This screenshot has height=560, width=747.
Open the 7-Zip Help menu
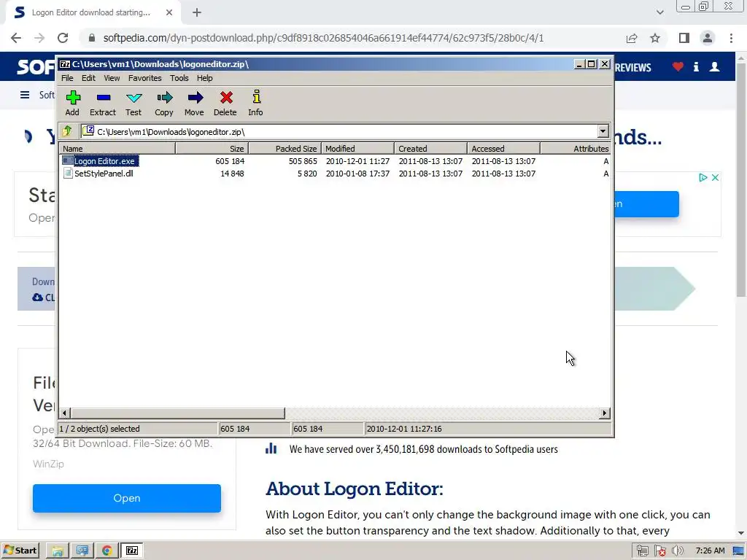pos(205,78)
